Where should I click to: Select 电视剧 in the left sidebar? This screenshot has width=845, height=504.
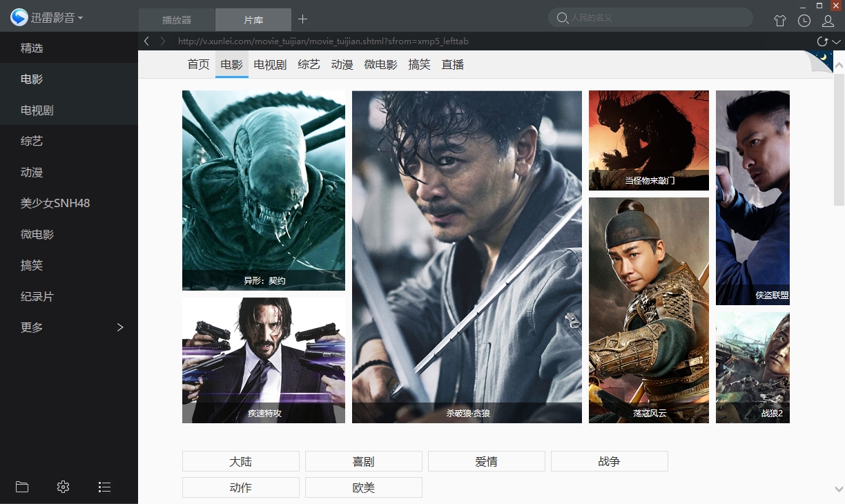point(69,110)
